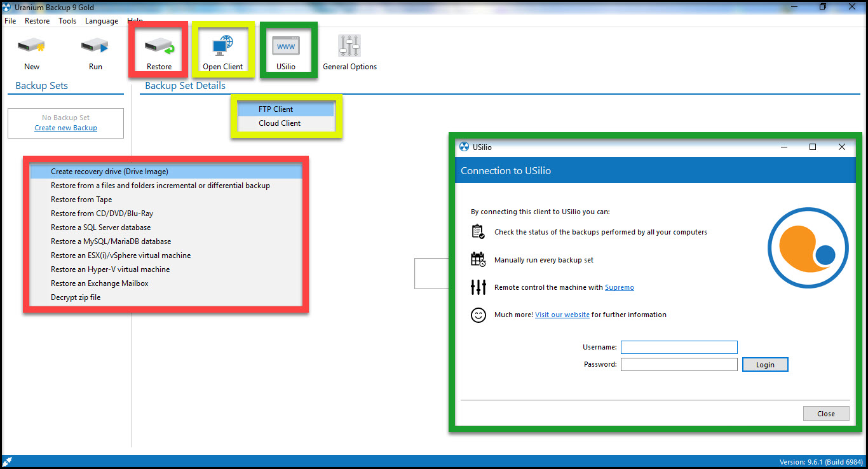Open General Options sliders icon
868x469 pixels.
coord(349,46)
